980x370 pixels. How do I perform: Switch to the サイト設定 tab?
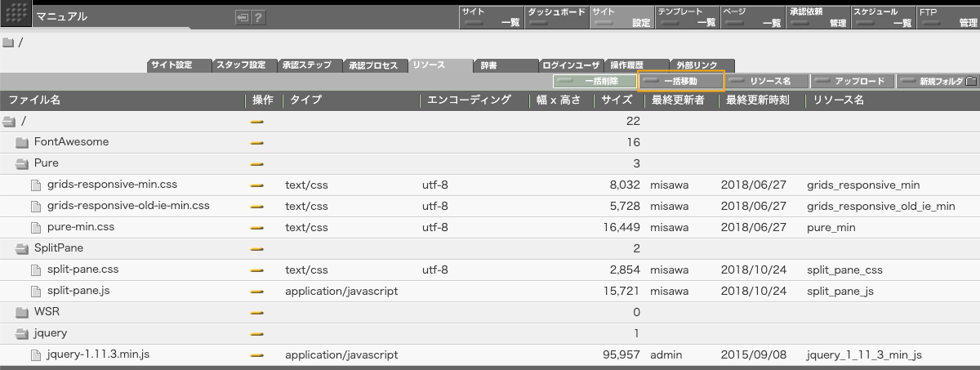(x=179, y=65)
